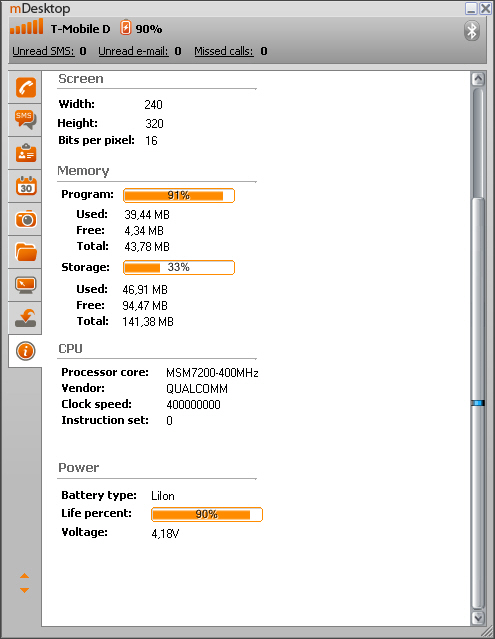
Task: Open the calendar sidebar icon
Action: (26, 186)
